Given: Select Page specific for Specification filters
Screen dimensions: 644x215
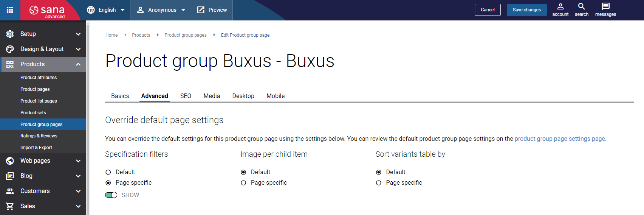Looking at the screenshot, I should (x=108, y=183).
